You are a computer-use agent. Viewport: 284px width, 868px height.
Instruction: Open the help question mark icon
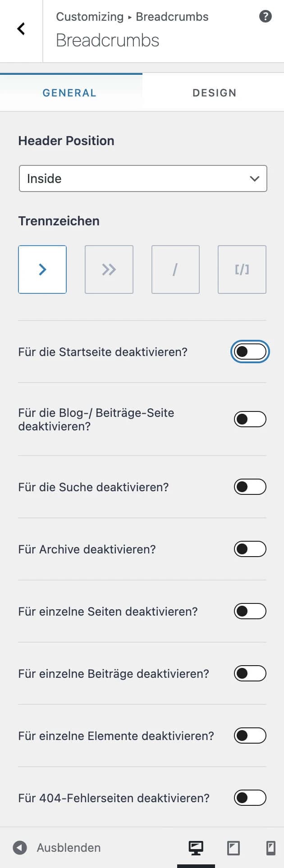click(266, 17)
